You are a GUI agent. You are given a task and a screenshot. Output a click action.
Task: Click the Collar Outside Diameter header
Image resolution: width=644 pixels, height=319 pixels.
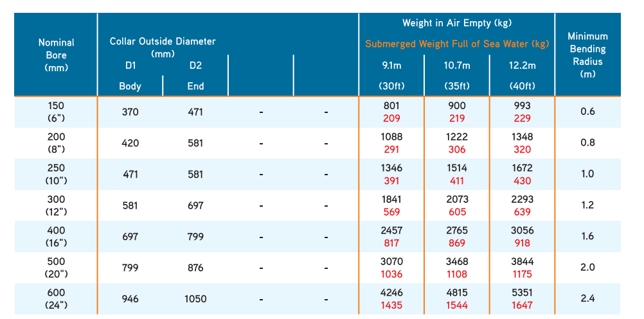163,47
